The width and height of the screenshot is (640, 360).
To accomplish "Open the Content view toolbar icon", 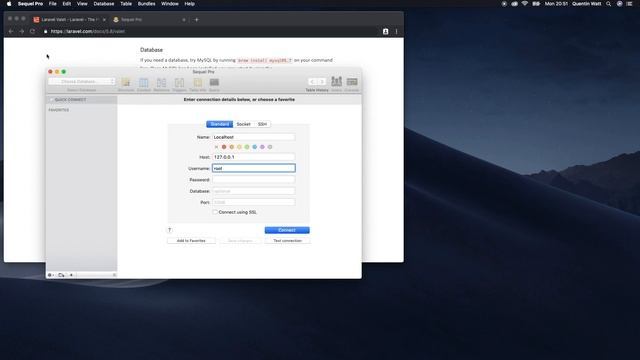I will pos(144,83).
